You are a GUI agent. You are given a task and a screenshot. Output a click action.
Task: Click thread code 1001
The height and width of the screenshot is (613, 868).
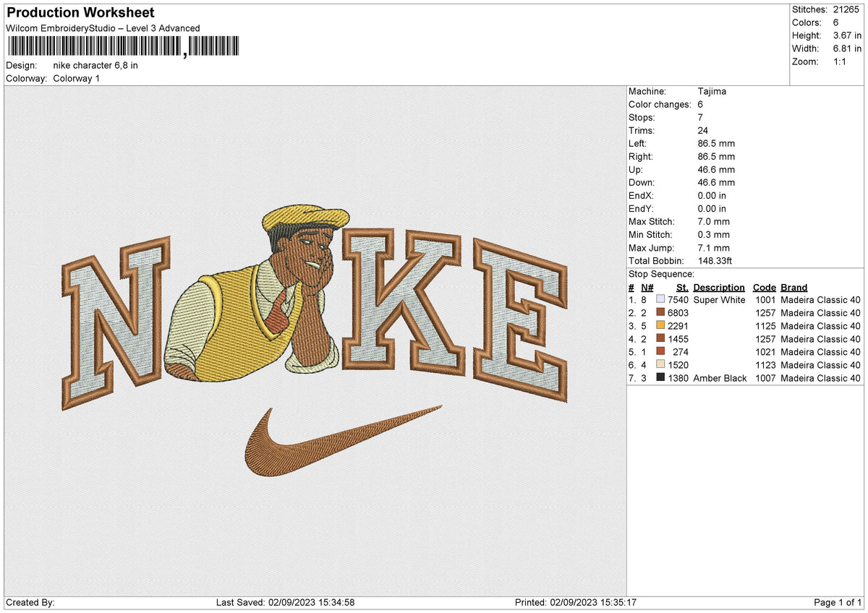(765, 299)
